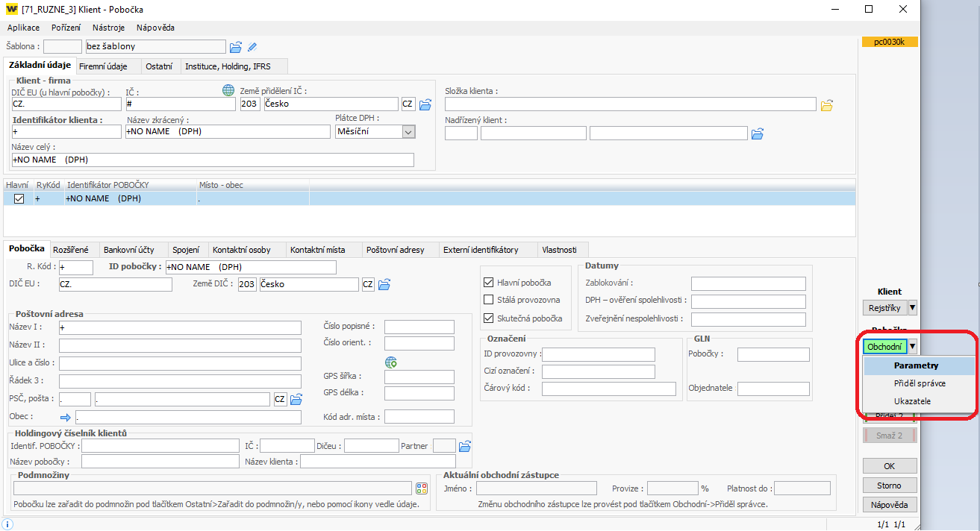Click the OK button
The width and height of the screenshot is (980, 531).
point(889,466)
